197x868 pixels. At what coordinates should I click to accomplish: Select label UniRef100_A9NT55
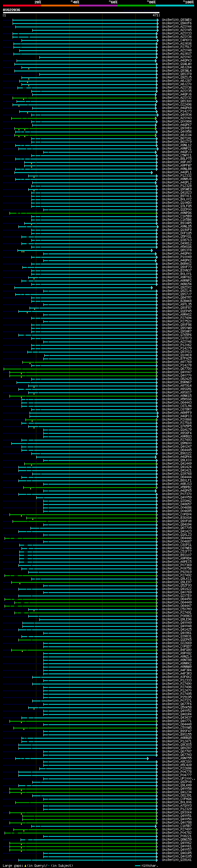(177, 758)
